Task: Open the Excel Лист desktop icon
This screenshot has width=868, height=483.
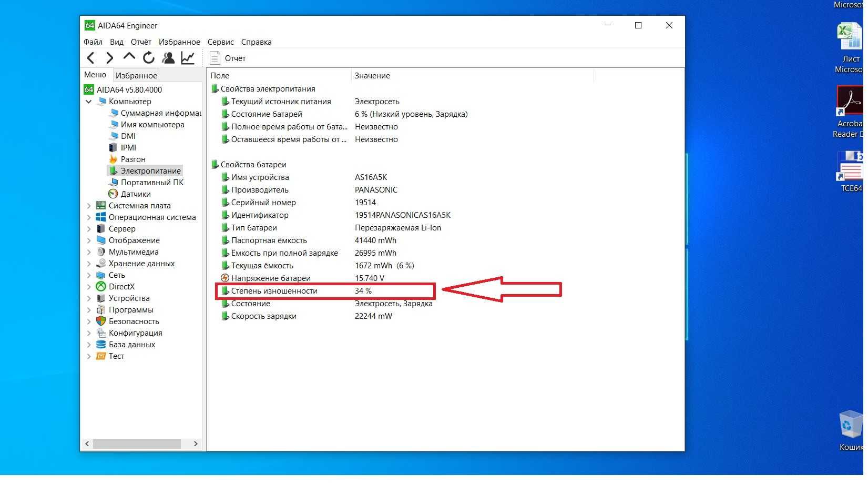Action: (x=850, y=48)
